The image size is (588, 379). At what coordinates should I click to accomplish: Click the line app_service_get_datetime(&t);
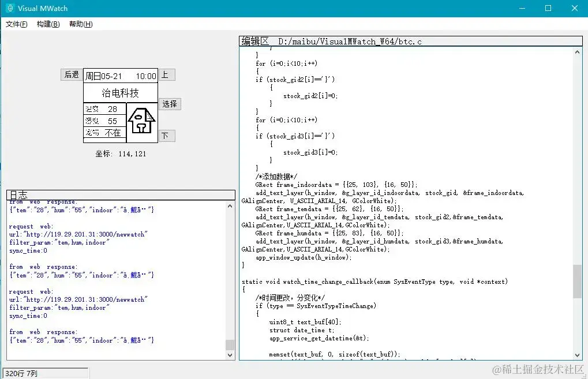[319, 338]
